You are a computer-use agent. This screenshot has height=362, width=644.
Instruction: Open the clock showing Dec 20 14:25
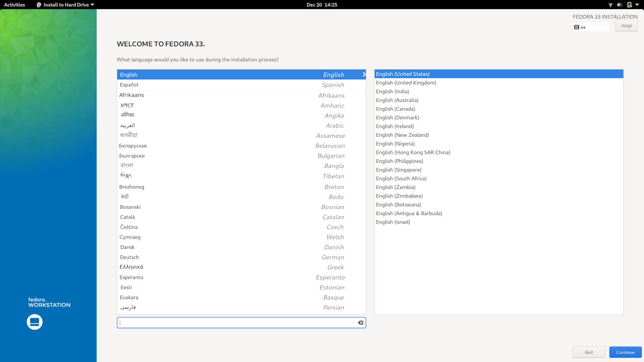click(x=322, y=5)
